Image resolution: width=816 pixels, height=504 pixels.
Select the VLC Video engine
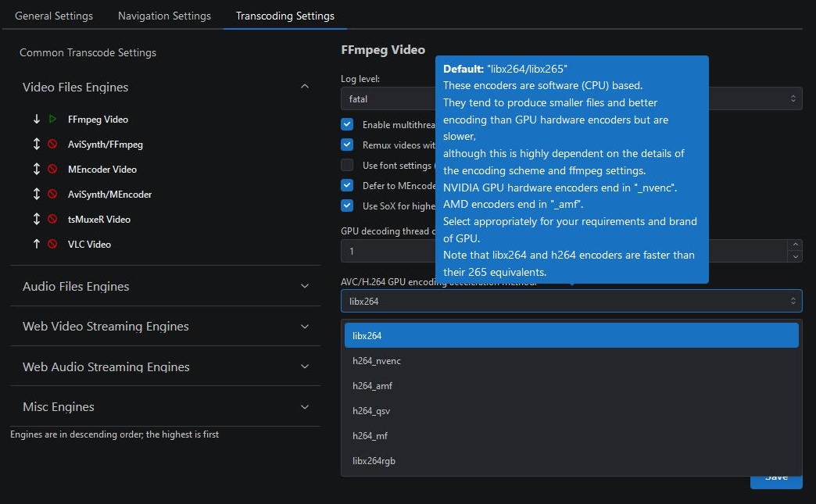(x=89, y=244)
